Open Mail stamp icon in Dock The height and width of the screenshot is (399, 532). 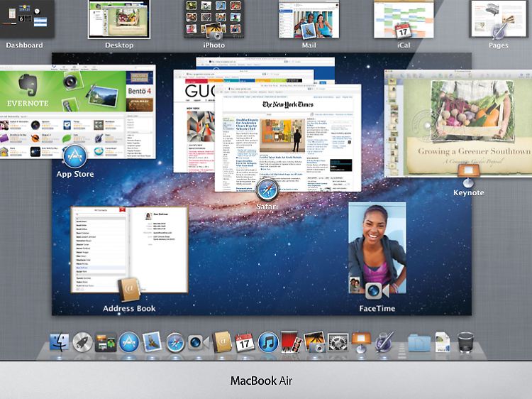click(152, 341)
